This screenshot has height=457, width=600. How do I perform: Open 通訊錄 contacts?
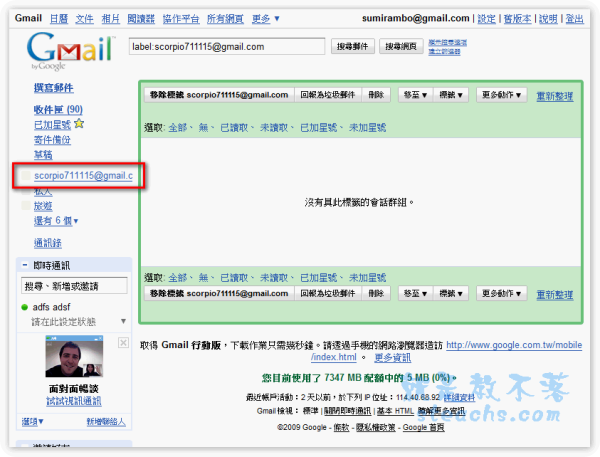[48, 243]
